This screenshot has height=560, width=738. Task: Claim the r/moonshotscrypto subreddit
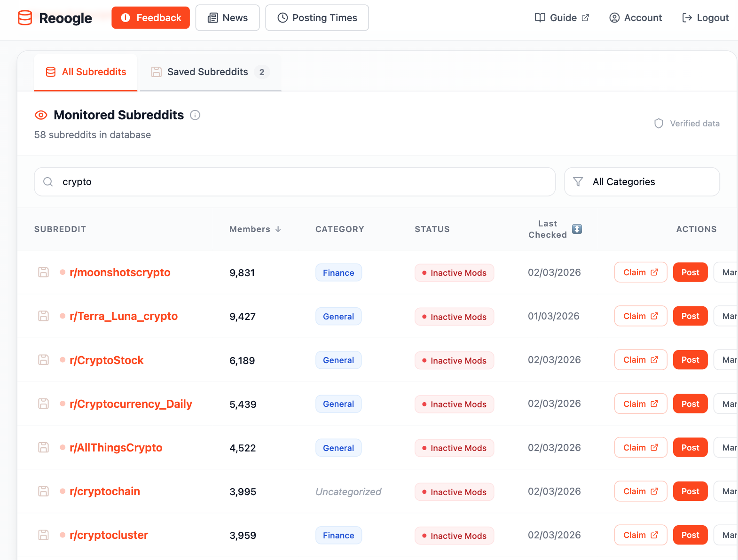point(641,272)
